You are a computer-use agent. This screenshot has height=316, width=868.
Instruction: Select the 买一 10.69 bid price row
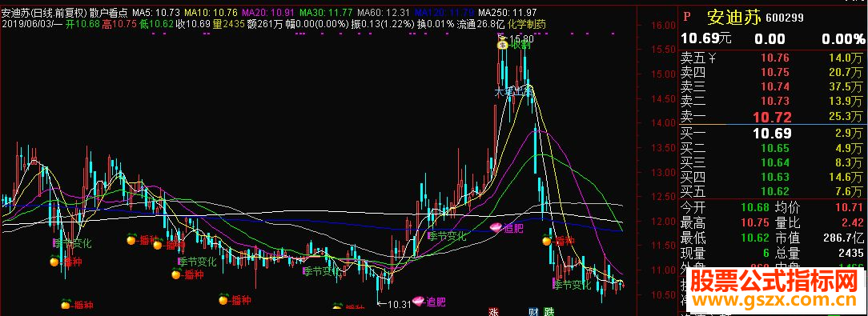[x=773, y=133]
